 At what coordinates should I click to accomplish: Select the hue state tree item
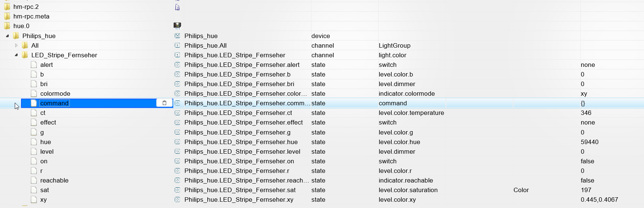point(46,142)
